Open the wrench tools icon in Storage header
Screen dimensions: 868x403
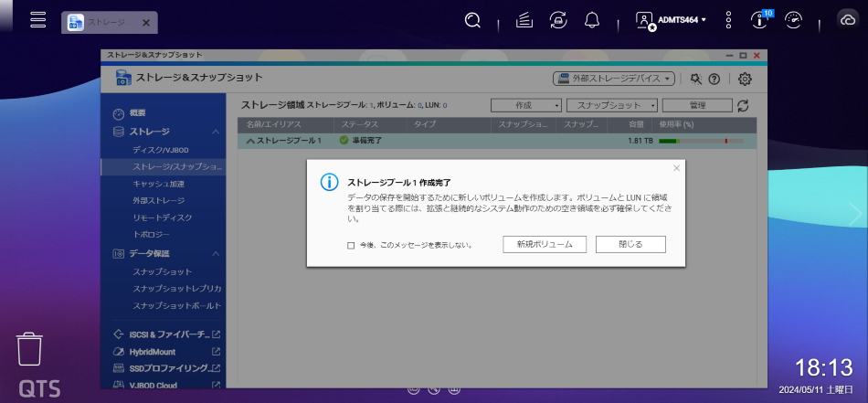point(696,80)
